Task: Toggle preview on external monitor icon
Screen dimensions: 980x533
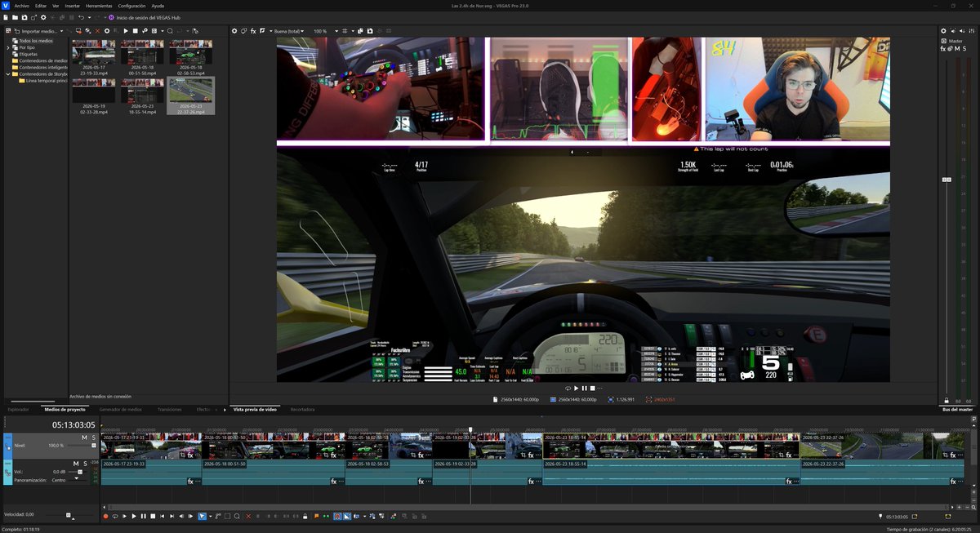Action: [243, 31]
